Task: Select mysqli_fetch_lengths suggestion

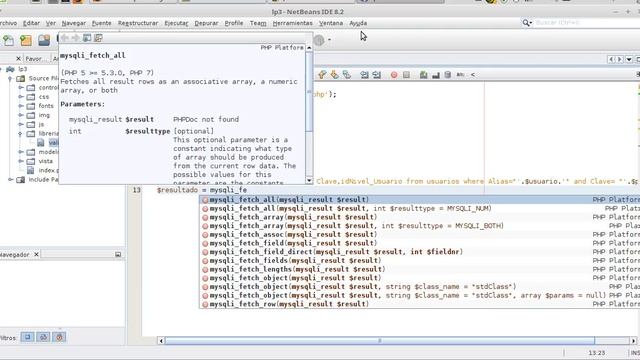Action: [420, 269]
